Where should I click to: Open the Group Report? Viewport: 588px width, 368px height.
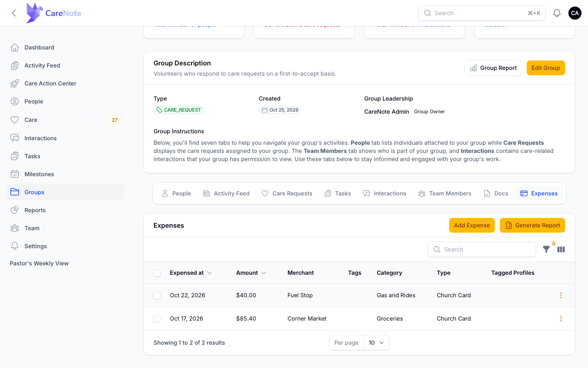[493, 68]
